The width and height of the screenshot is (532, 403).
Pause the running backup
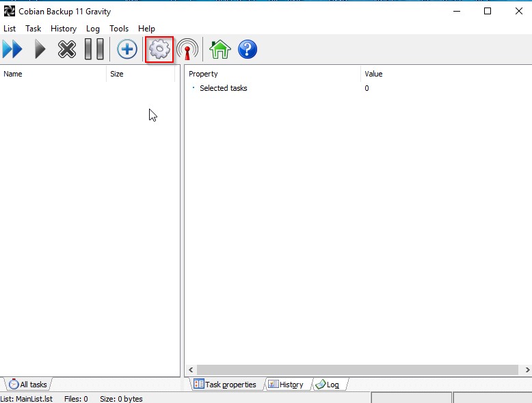(94, 50)
